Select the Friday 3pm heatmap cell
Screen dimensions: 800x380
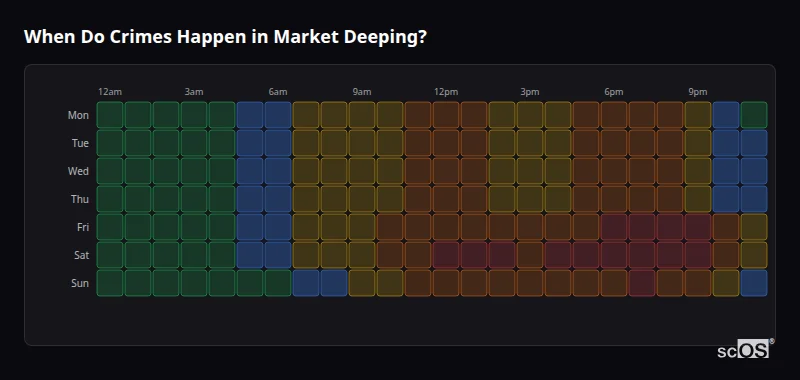530,227
